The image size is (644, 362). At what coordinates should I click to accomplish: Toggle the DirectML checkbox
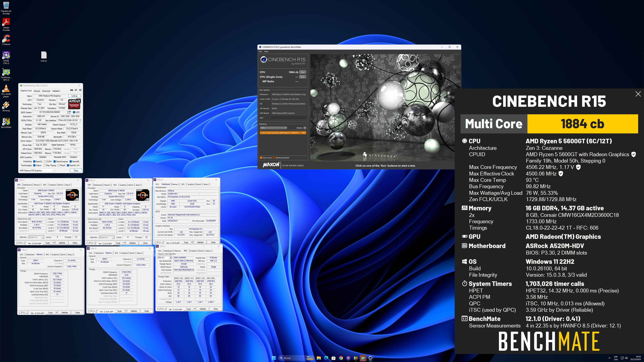71,161
